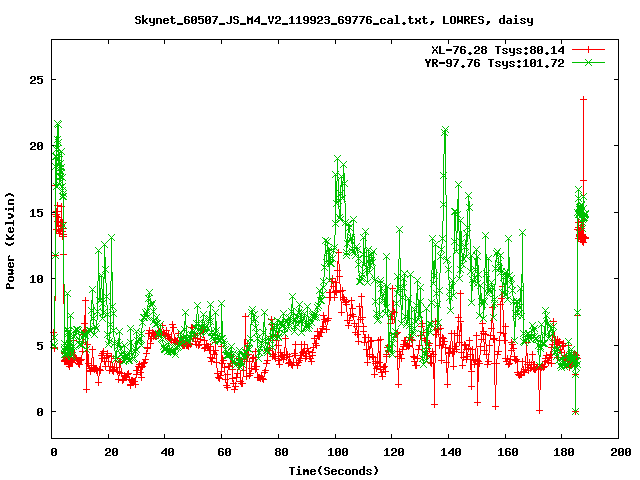Click the x-axis tick label 140
Viewport: 640px width, 480px height.
pyautogui.click(x=451, y=452)
